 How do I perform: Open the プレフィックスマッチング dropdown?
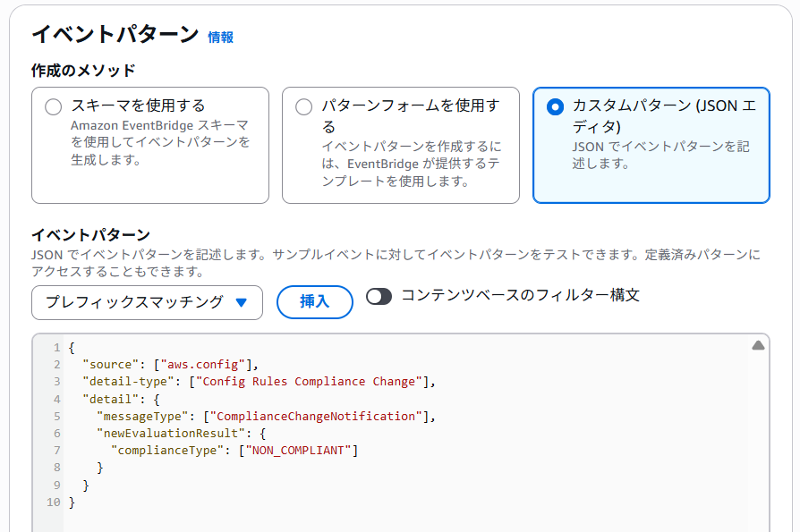147,303
